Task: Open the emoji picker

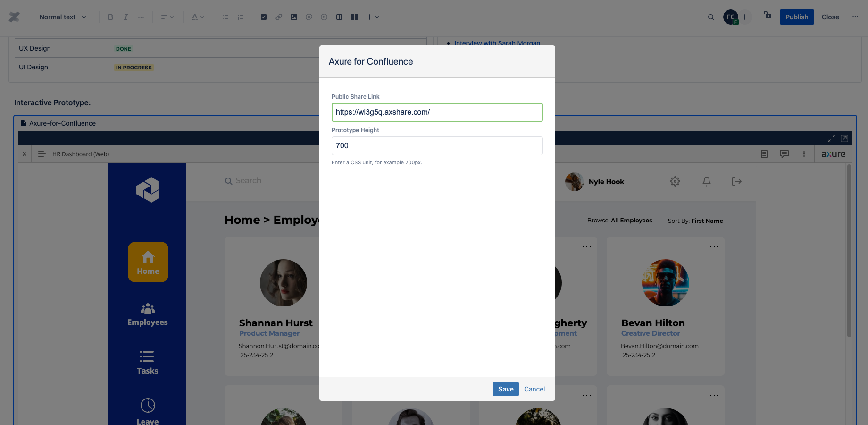Action: pyautogui.click(x=324, y=17)
